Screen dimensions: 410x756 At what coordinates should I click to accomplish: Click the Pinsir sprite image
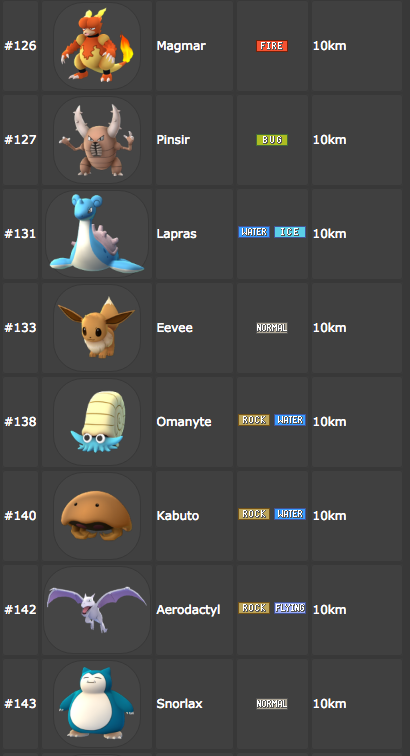[x=96, y=140]
